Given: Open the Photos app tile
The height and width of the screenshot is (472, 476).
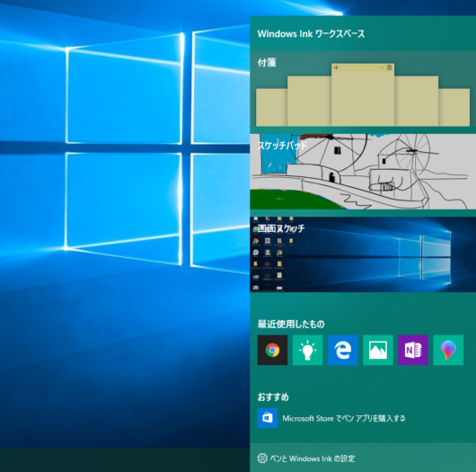Looking at the screenshot, I should tap(378, 350).
